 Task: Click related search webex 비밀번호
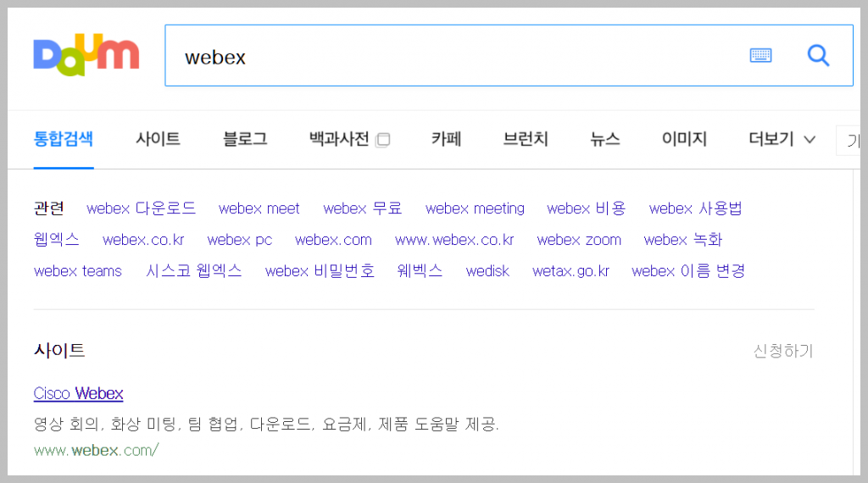click(x=320, y=271)
